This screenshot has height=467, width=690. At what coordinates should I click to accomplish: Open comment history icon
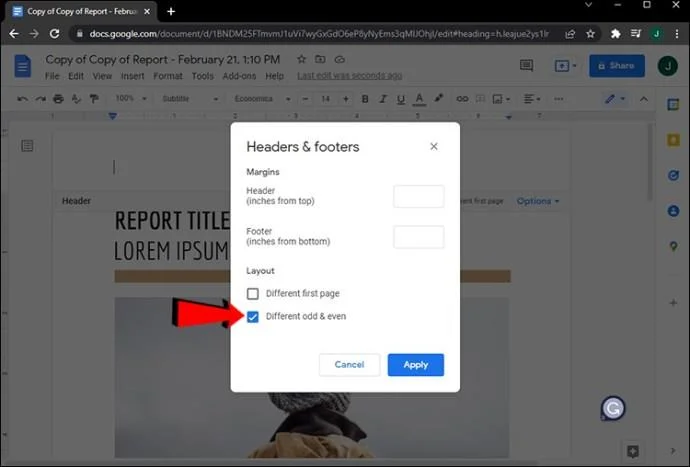coord(526,66)
